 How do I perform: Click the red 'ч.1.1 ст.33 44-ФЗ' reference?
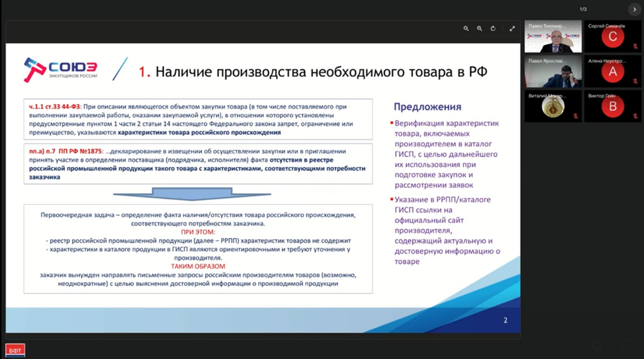tap(55, 107)
